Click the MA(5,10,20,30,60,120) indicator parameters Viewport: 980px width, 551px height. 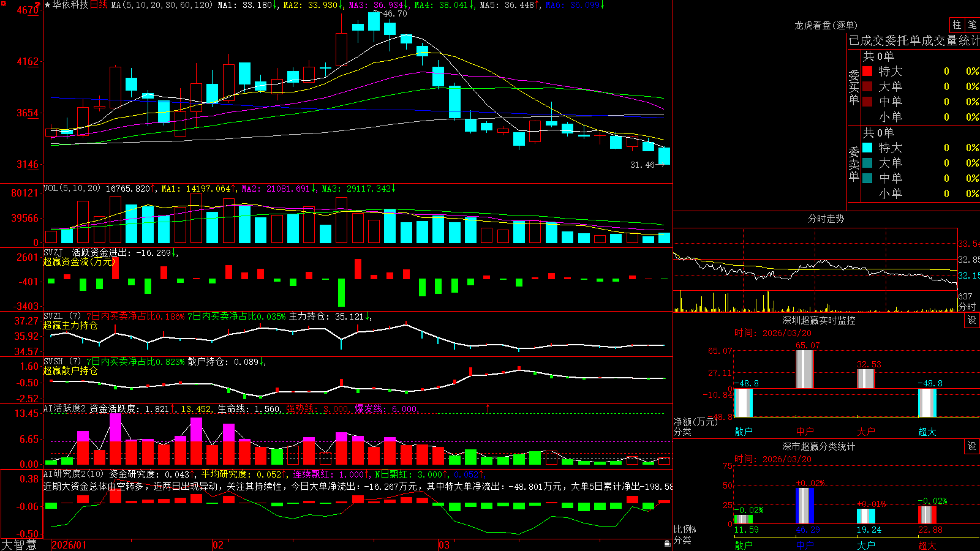162,5
